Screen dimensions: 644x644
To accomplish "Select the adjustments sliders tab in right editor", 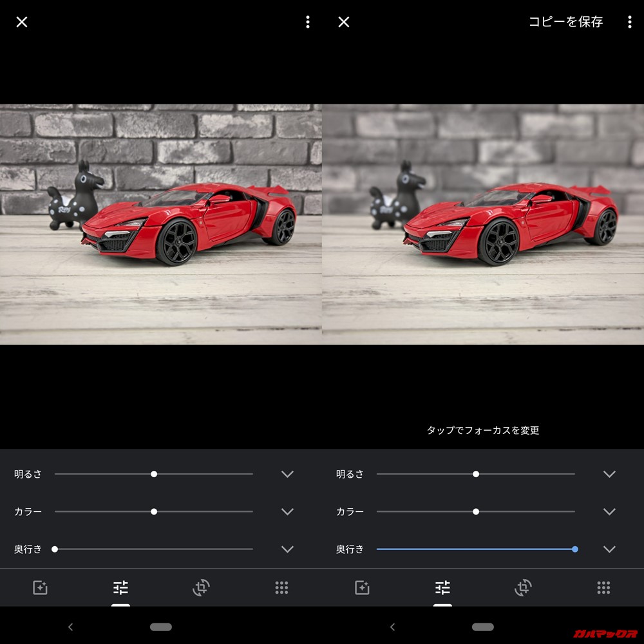I will (x=442, y=587).
